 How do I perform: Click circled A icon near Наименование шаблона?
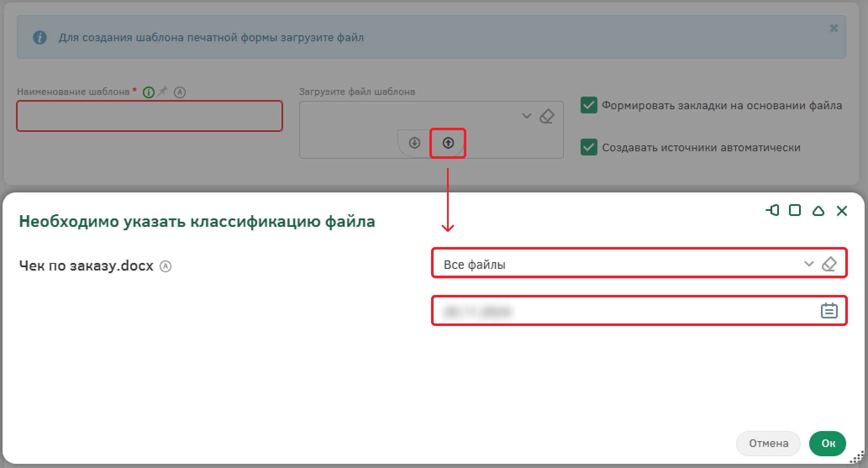(180, 92)
